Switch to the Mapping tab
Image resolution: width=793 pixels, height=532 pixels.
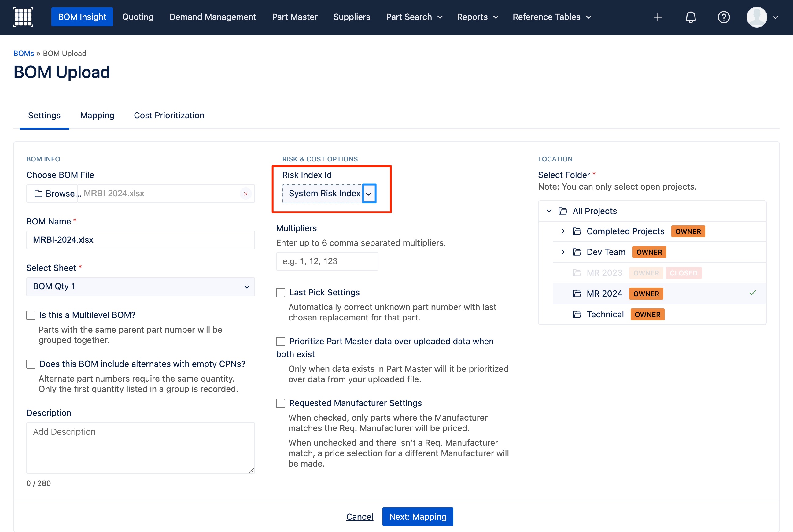click(97, 116)
